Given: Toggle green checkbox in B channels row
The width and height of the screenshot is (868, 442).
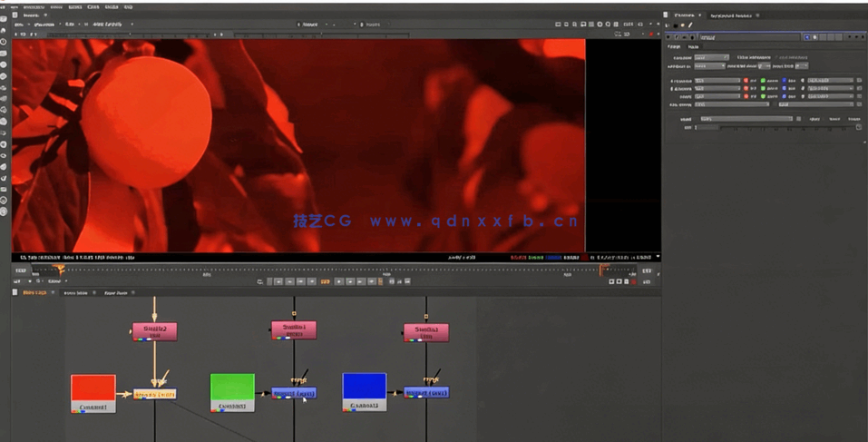Looking at the screenshot, I should tap(763, 89).
